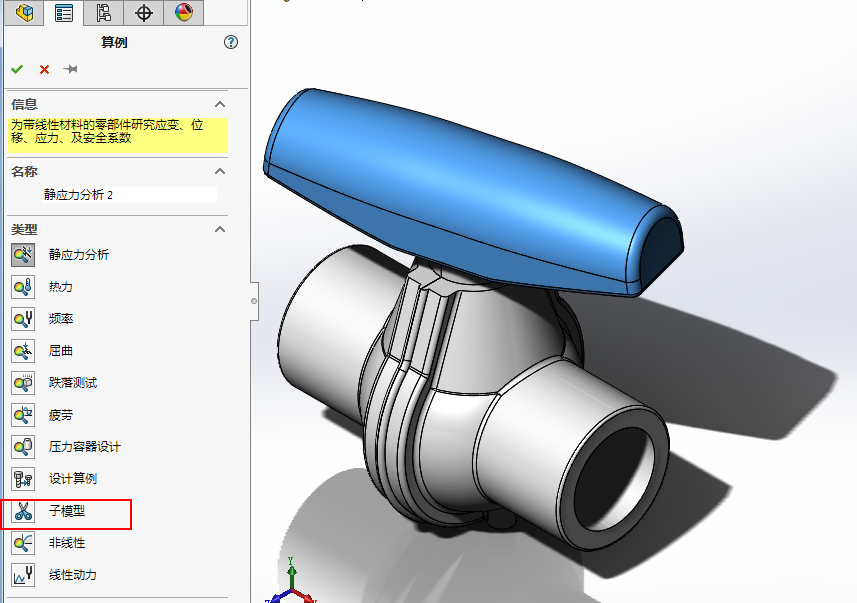857x603 pixels.
Task: Select the 疲劳 fatigue study icon
Action: click(x=23, y=415)
